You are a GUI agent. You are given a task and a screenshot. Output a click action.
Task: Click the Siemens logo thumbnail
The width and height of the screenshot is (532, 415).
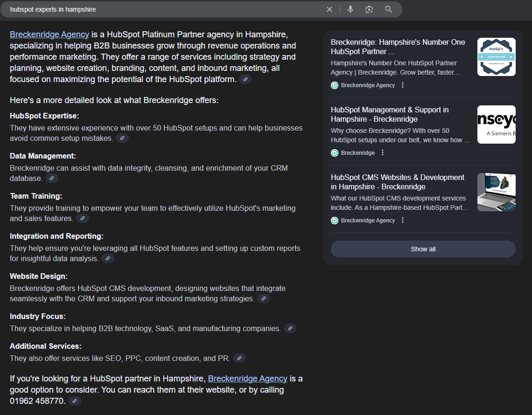tap(497, 124)
